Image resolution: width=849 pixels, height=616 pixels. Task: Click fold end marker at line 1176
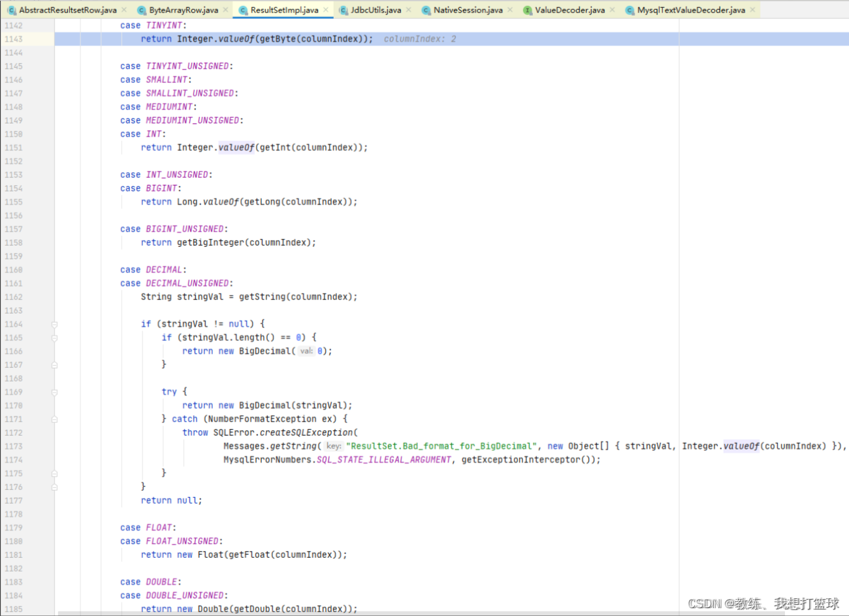(x=54, y=487)
